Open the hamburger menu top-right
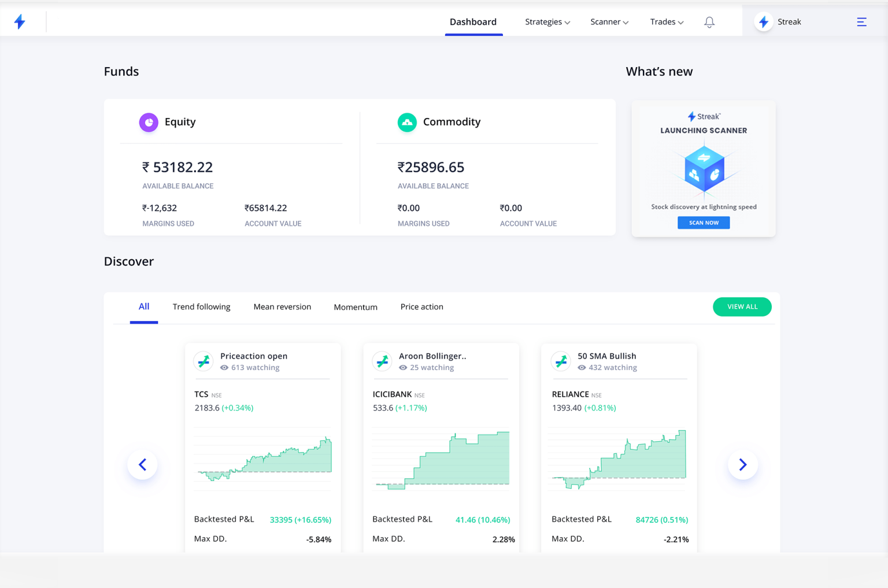The width and height of the screenshot is (888, 588). [x=861, y=21]
